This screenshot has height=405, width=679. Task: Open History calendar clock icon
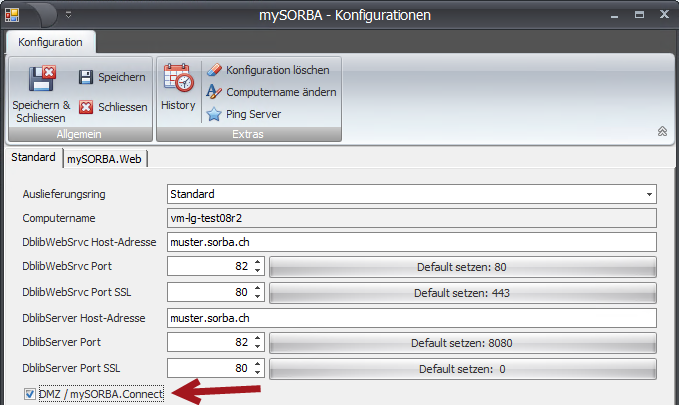178,78
